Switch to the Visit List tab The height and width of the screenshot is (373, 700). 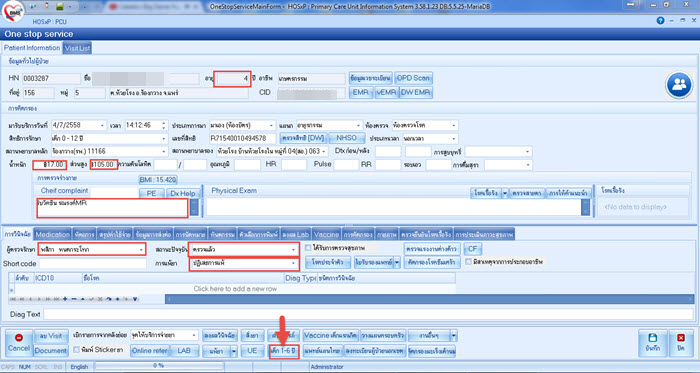point(77,48)
